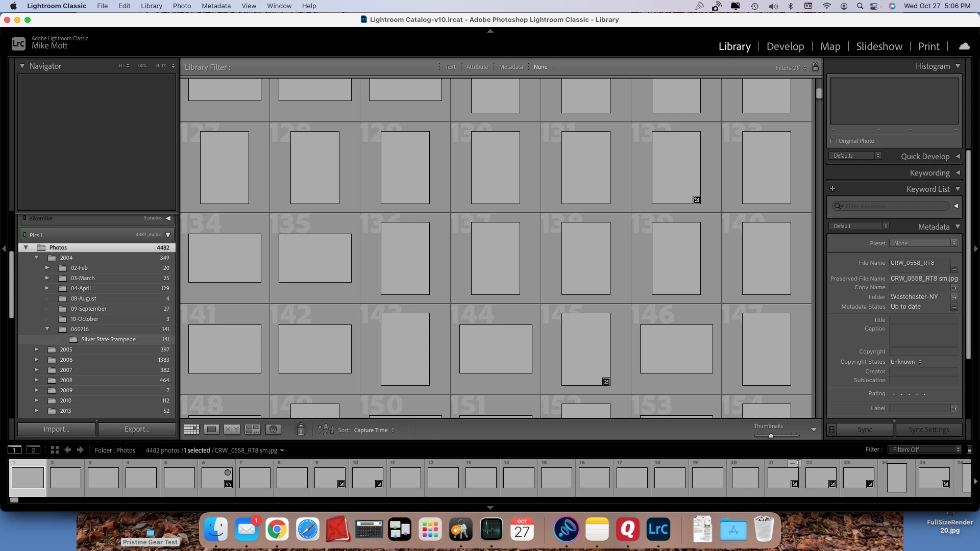Click the cloud sync status icon
The width and height of the screenshot is (980, 551).
point(964,46)
